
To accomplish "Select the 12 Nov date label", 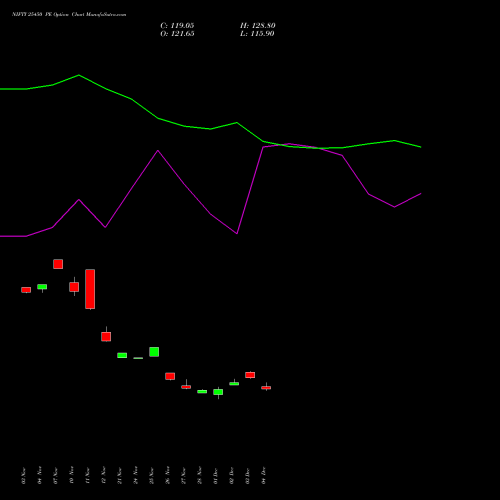I will coord(104,475).
